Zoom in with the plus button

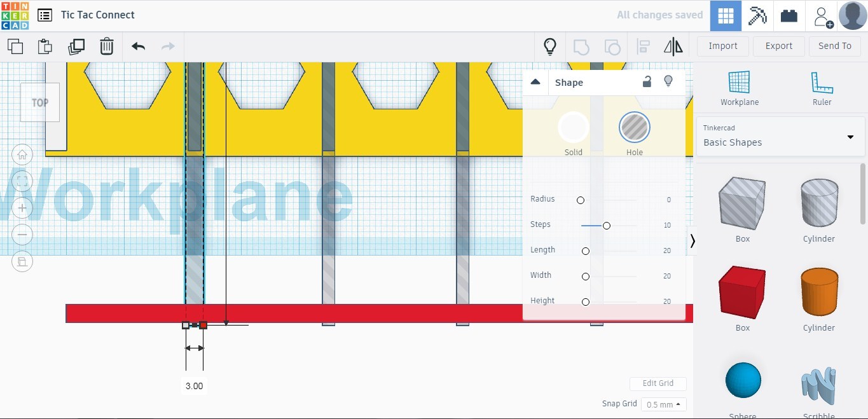[22, 208]
